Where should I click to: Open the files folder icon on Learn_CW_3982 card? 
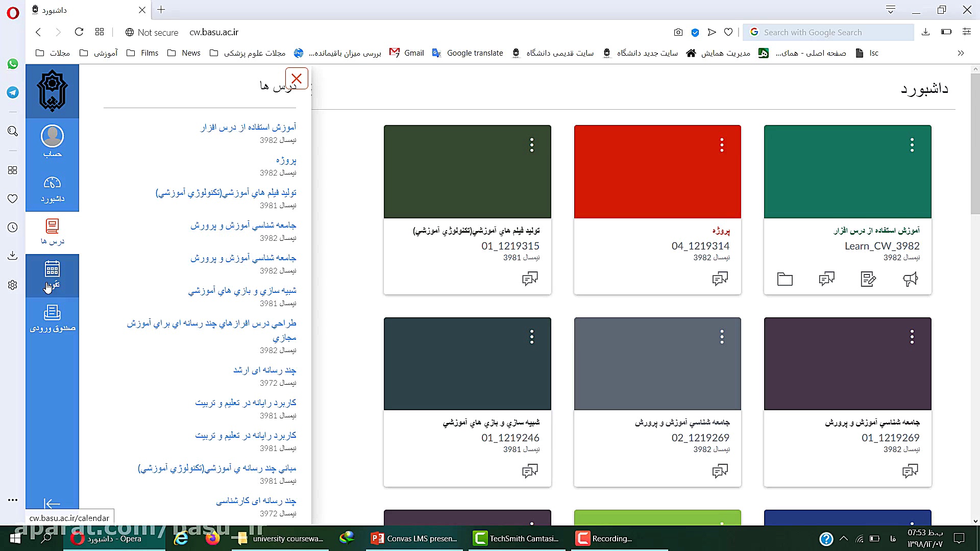(x=785, y=279)
